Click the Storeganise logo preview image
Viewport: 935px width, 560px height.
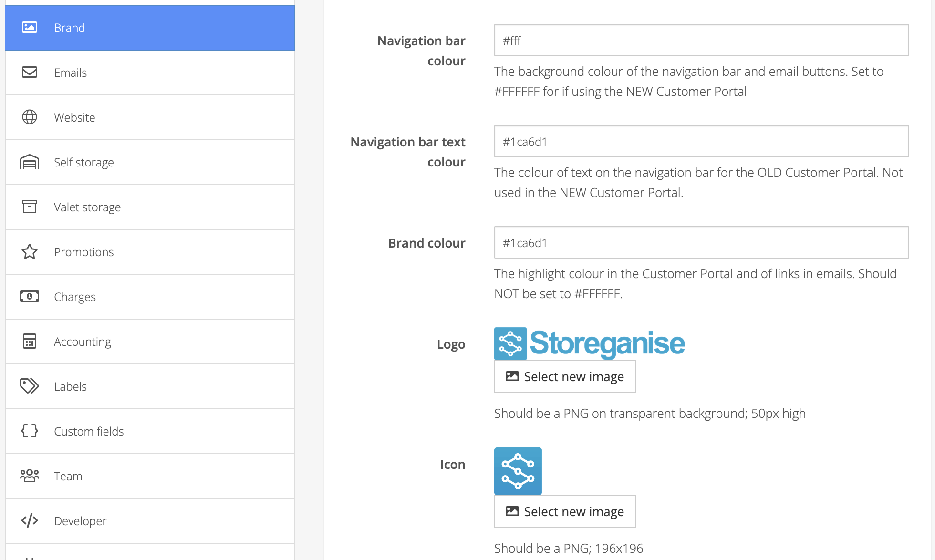point(590,343)
